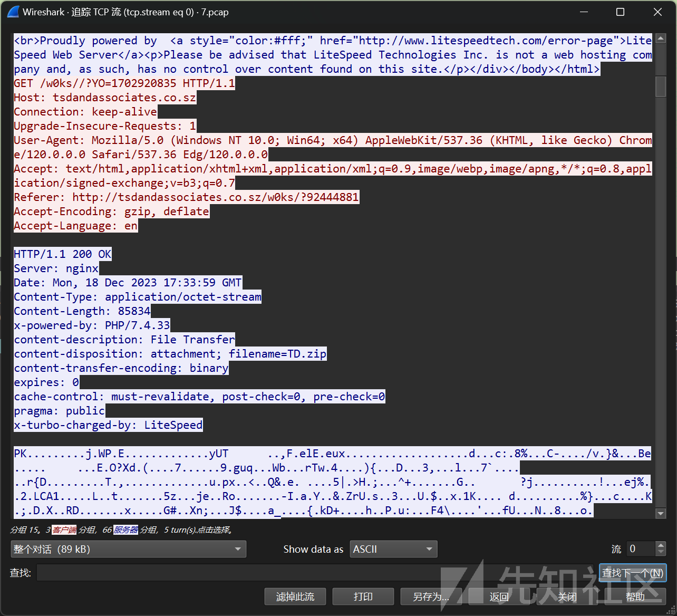Decrease the stream number with down arrow
The image size is (677, 616).
[661, 553]
